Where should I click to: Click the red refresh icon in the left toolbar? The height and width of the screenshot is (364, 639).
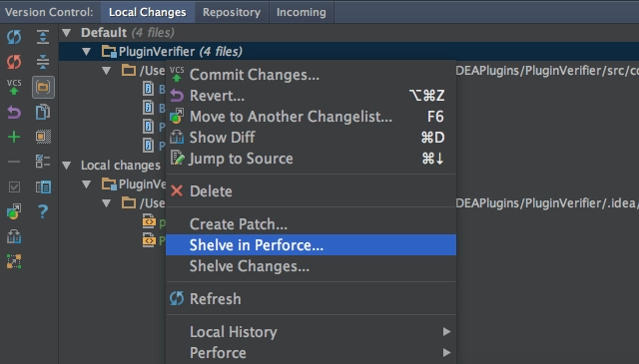pyautogui.click(x=14, y=62)
